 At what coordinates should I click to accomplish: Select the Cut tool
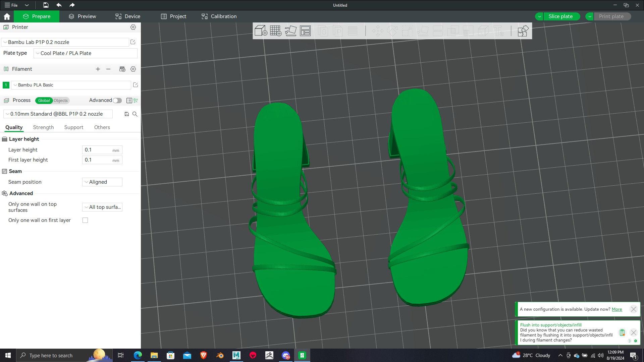(438, 31)
